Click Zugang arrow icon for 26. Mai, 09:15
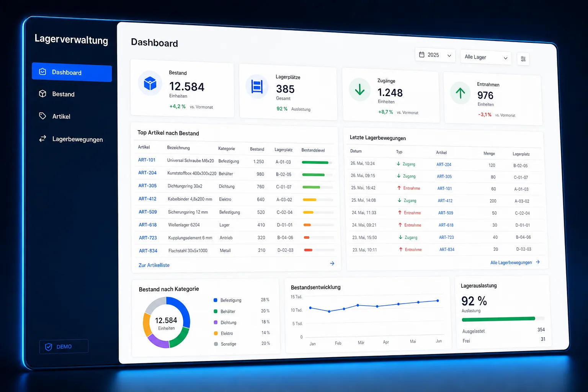 point(399,176)
